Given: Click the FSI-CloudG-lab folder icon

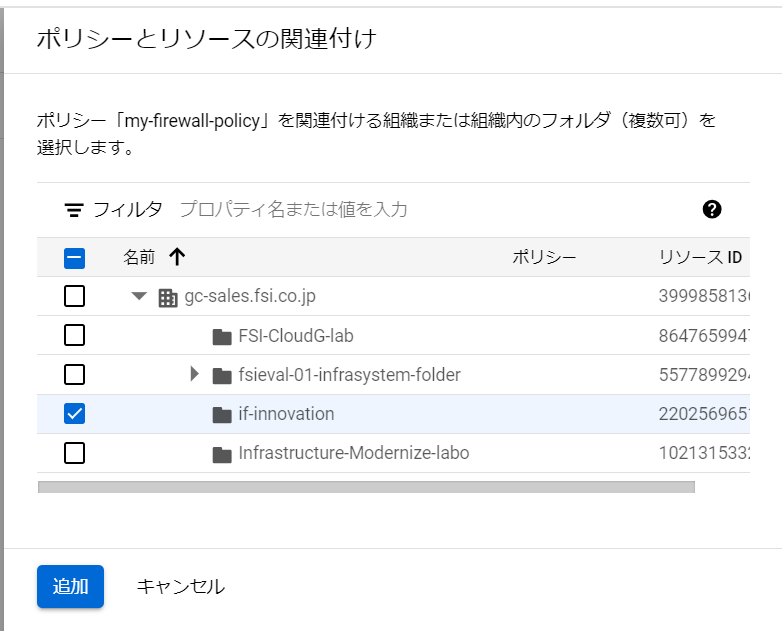Looking at the screenshot, I should (x=222, y=336).
